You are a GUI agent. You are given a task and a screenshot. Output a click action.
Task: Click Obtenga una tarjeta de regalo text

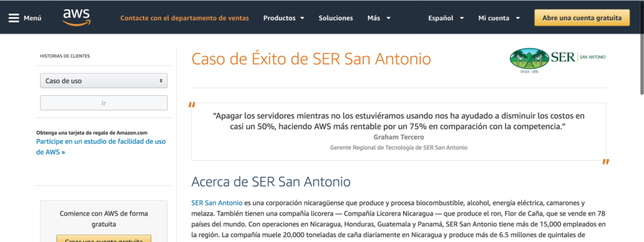[x=92, y=133]
